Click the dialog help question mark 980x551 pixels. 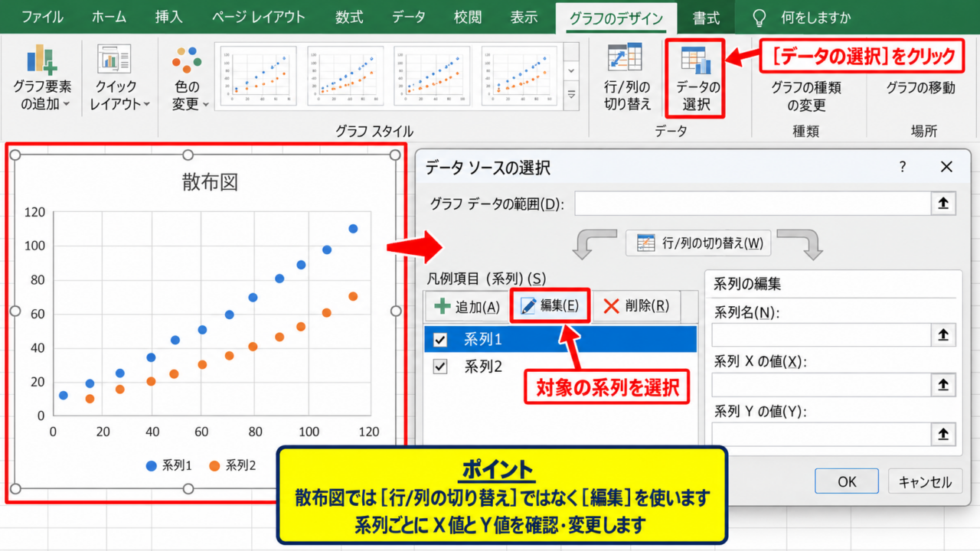click(903, 167)
